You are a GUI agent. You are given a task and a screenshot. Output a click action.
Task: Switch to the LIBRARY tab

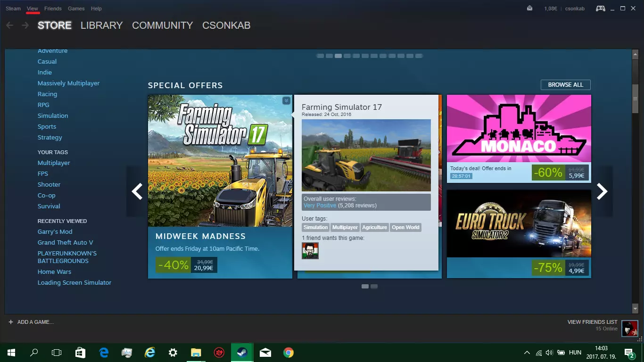101,25
